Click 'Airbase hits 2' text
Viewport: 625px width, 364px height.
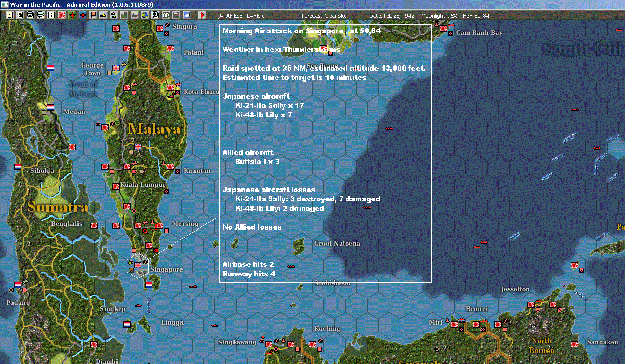(x=248, y=264)
